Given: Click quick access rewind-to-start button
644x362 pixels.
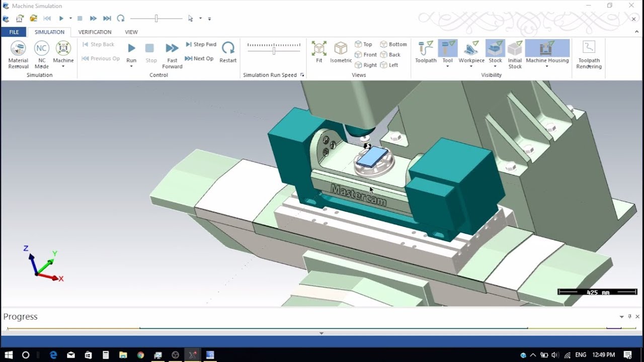Looking at the screenshot, I should (47, 19).
